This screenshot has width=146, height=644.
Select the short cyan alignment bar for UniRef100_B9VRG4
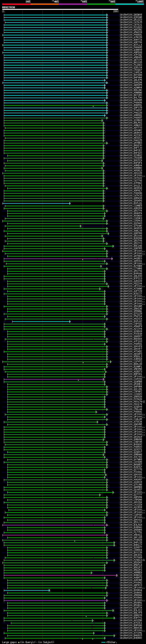(x=27, y=590)
